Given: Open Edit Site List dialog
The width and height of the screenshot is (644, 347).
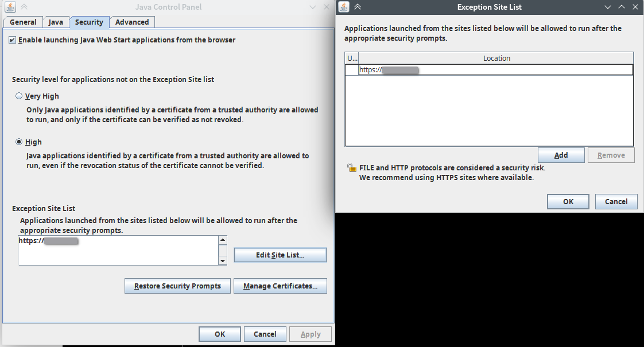Looking at the screenshot, I should (x=280, y=255).
